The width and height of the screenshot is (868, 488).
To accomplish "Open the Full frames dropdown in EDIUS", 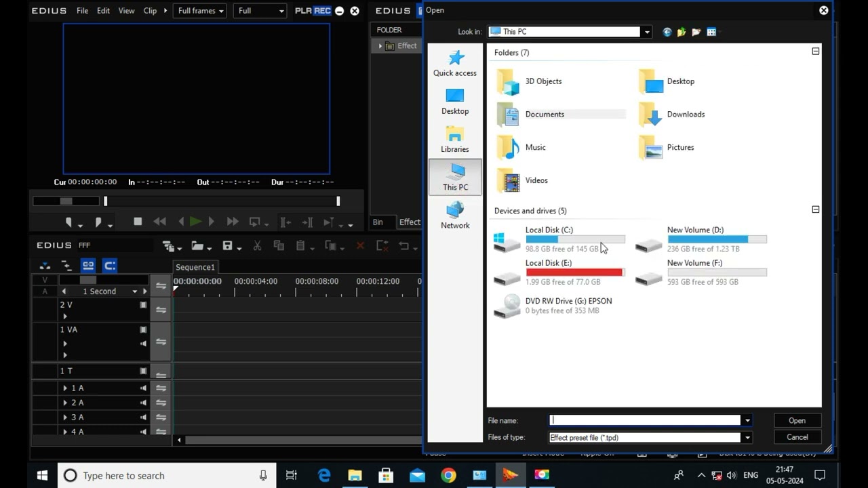I will pos(201,11).
